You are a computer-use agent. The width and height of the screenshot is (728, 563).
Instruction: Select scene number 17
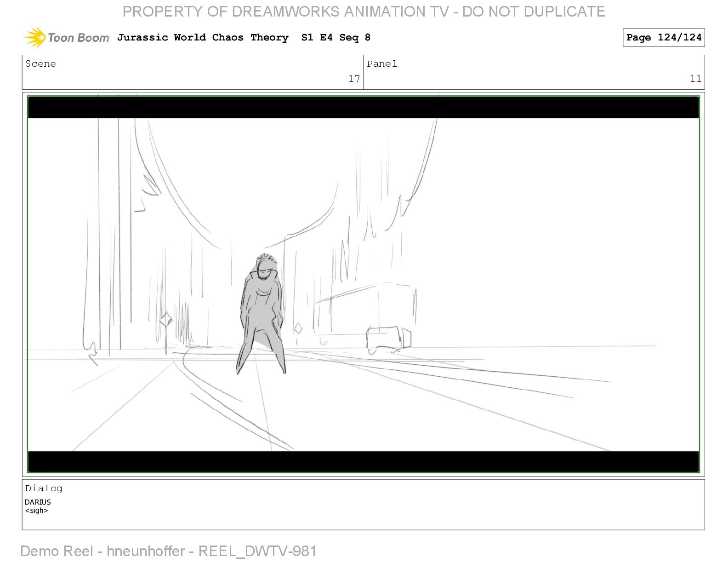354,79
